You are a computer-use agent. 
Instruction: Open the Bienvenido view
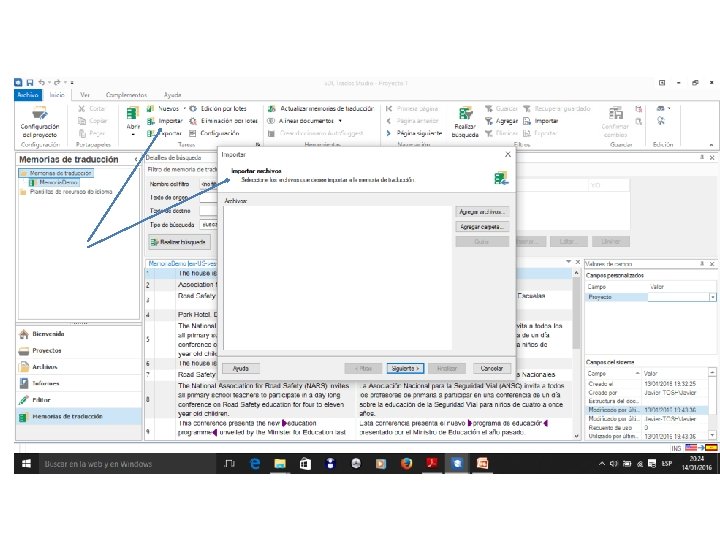79,334
